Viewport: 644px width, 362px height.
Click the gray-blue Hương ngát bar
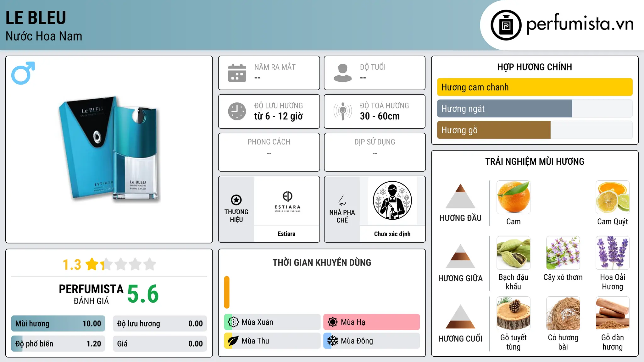pos(505,108)
